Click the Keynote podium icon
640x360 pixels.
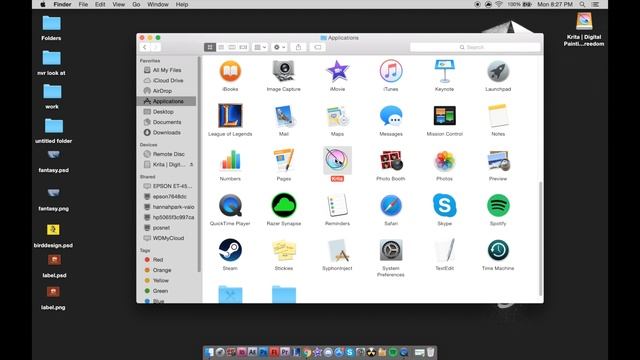click(444, 71)
